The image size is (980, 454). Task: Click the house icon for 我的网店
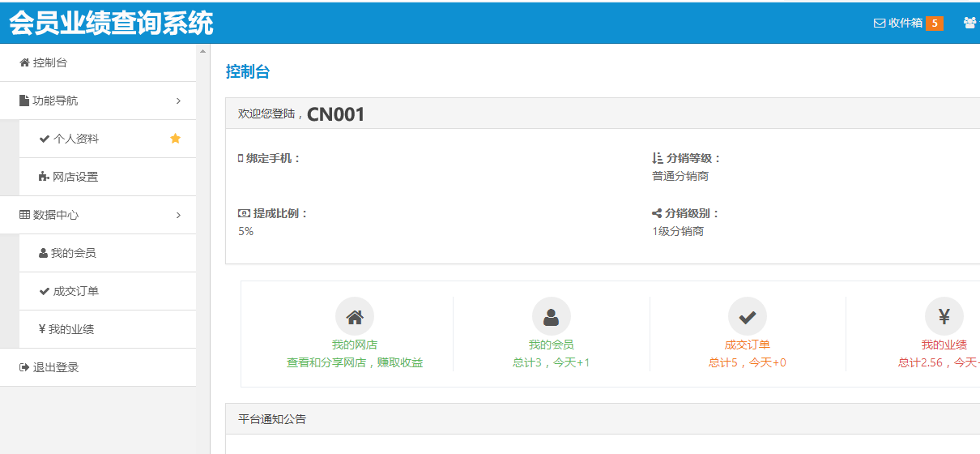(355, 316)
